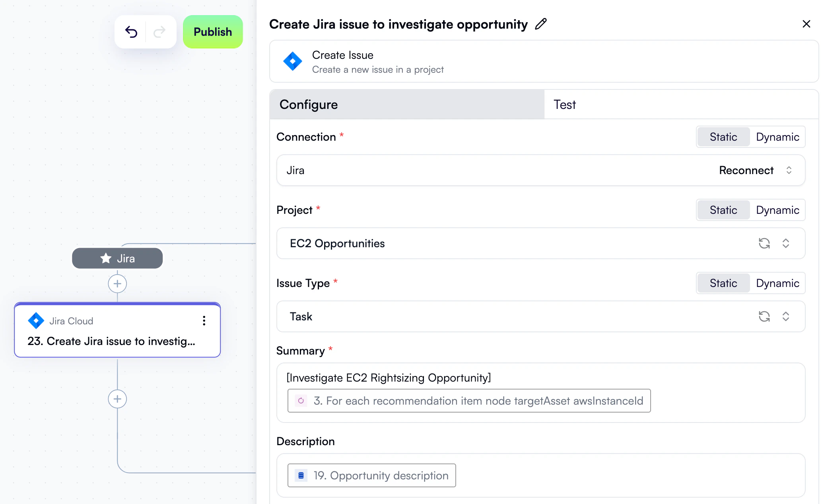824x504 pixels.
Task: Refresh the Issue Type options list
Action: point(764,316)
